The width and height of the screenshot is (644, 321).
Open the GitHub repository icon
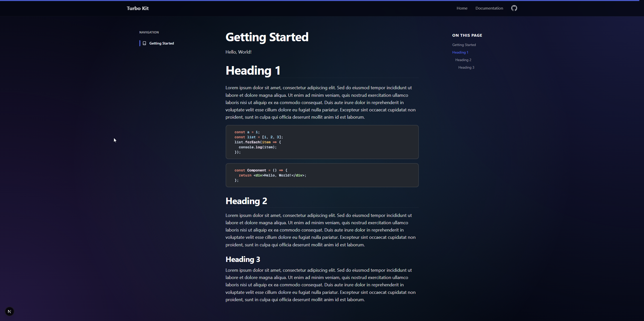point(514,8)
